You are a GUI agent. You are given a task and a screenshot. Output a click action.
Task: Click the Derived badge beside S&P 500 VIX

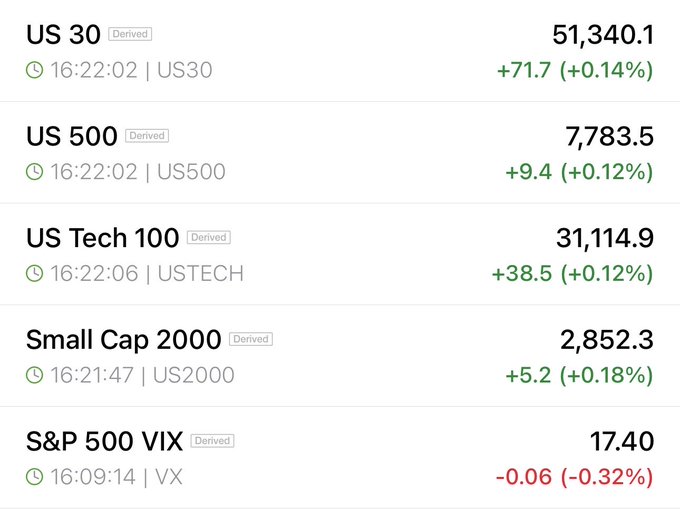click(212, 440)
